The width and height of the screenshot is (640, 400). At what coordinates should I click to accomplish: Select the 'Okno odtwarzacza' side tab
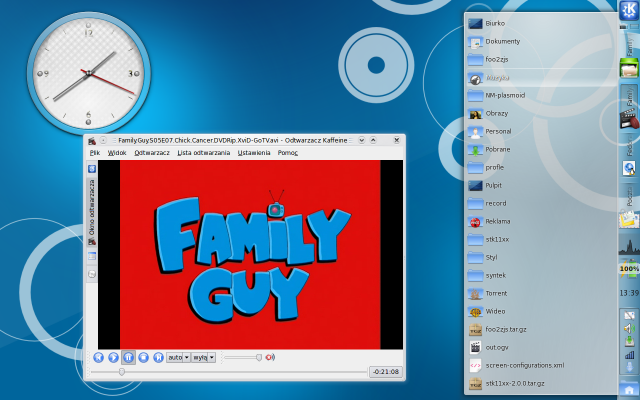(92, 211)
